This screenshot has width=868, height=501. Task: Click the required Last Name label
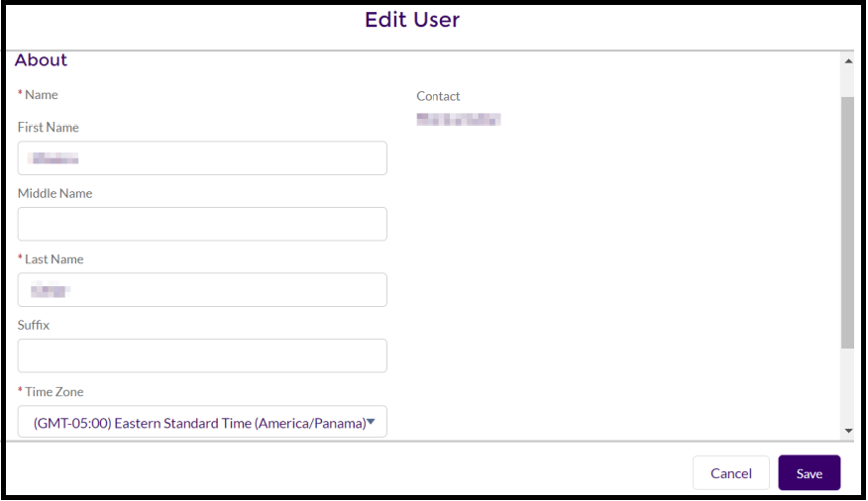tap(54, 259)
